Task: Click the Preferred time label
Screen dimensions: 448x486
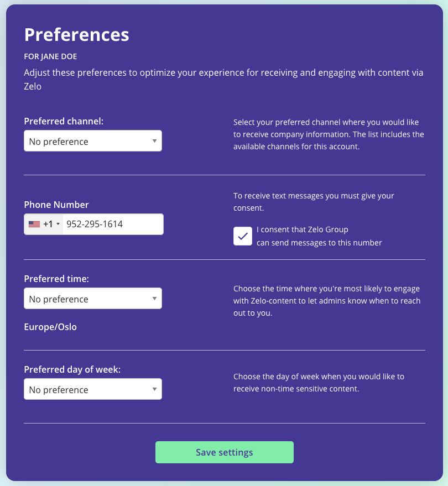Action: coord(57,279)
